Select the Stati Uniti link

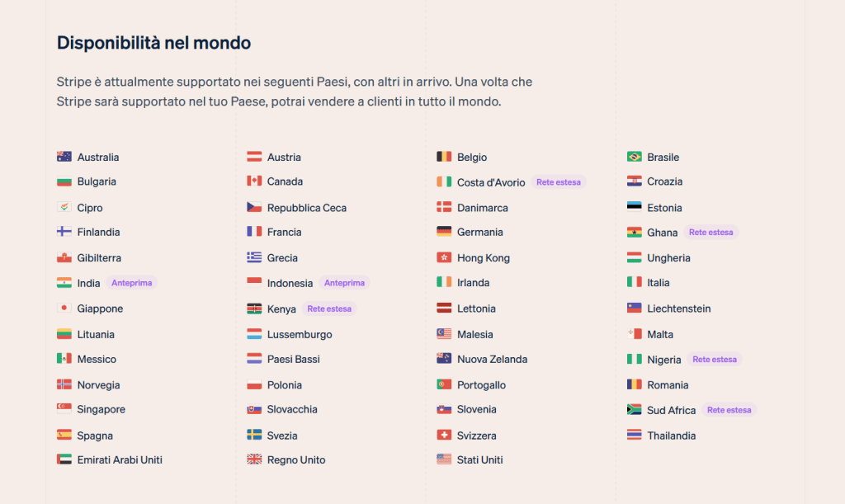point(479,460)
